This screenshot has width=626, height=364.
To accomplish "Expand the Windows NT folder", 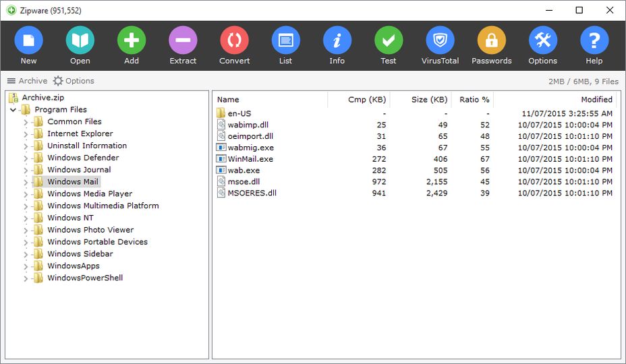I will 26,218.
